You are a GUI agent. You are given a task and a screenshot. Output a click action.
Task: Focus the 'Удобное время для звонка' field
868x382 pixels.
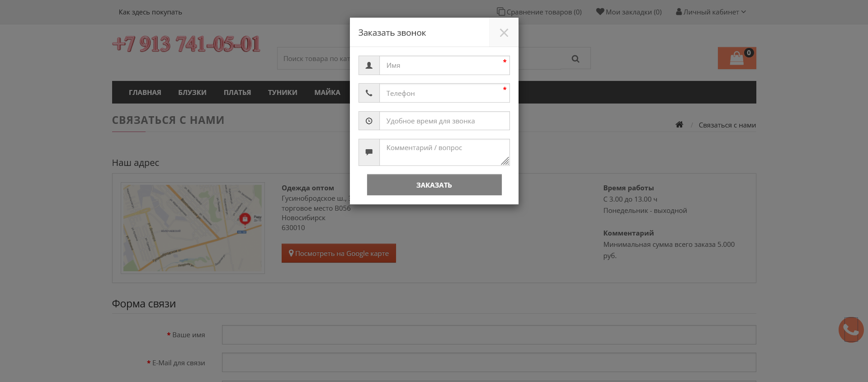point(444,121)
